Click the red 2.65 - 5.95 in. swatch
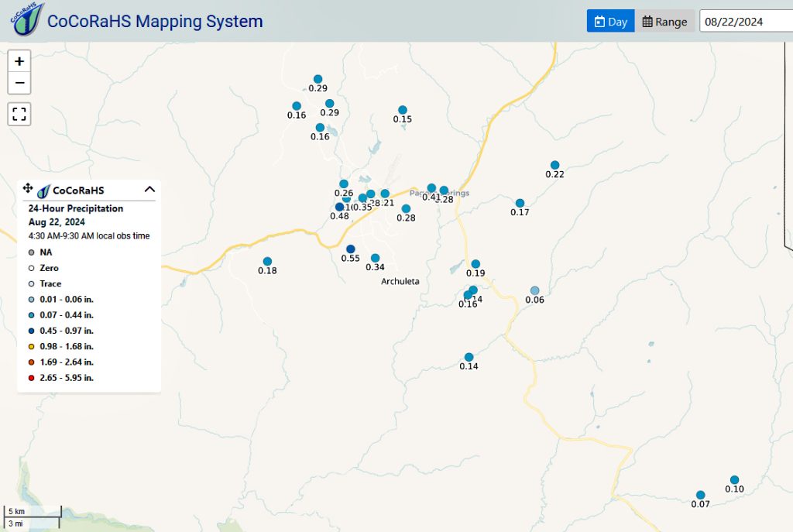Image resolution: width=793 pixels, height=532 pixels. 31,378
